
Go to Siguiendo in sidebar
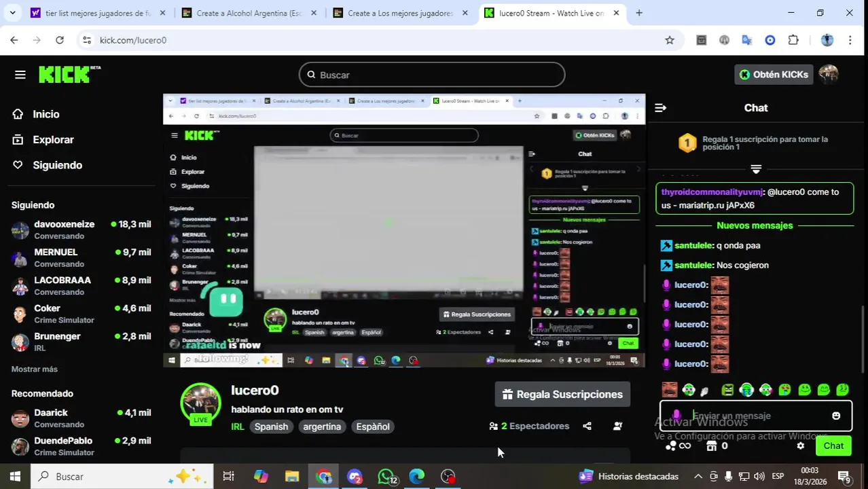[48, 165]
